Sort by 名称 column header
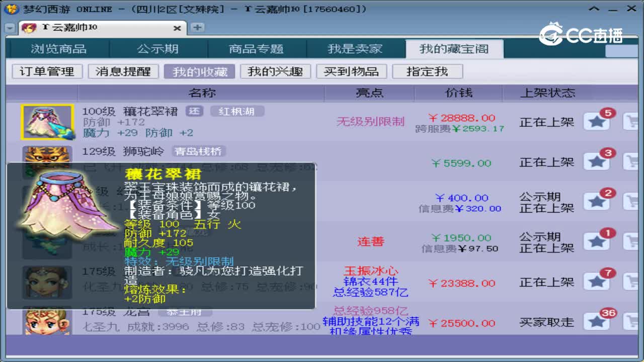The height and width of the screenshot is (362, 644). 202,93
